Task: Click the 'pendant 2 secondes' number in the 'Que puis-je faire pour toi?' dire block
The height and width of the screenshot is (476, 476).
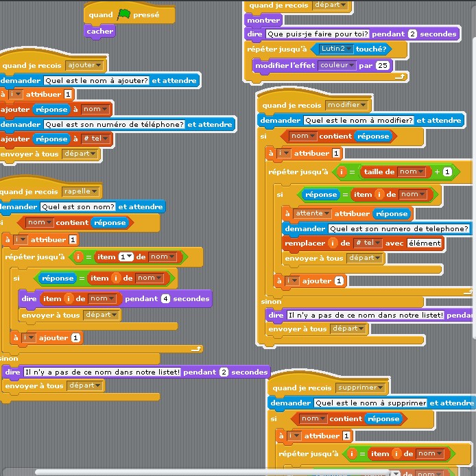Action: [x=412, y=34]
